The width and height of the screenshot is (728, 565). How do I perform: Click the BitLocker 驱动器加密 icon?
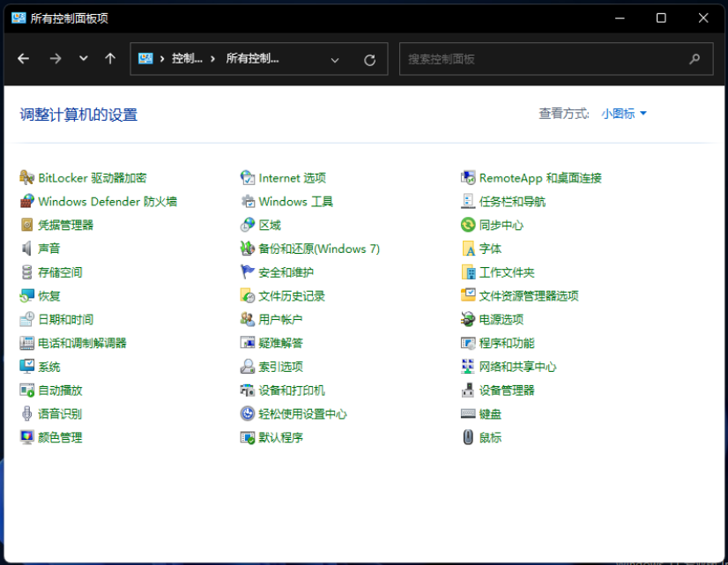(x=27, y=178)
